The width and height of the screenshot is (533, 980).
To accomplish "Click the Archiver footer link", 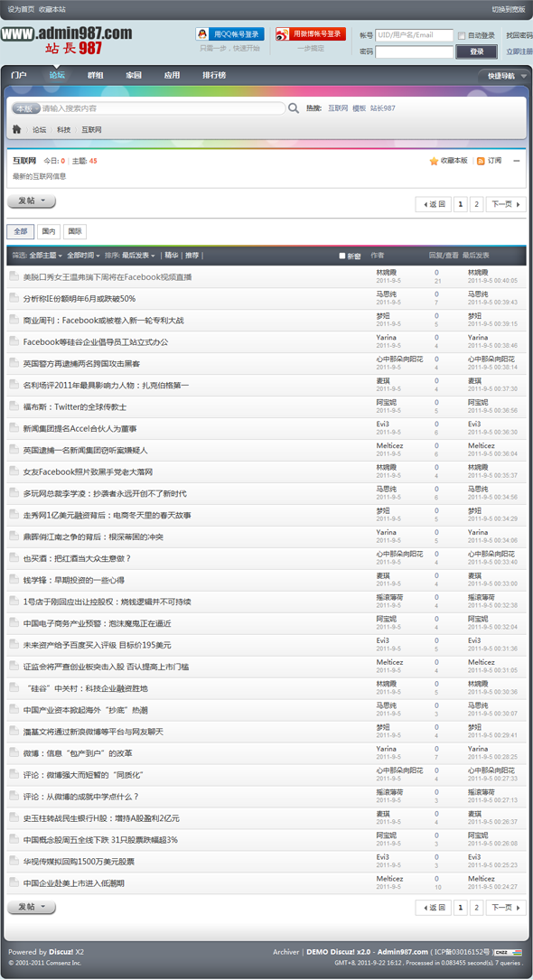I will (x=286, y=952).
